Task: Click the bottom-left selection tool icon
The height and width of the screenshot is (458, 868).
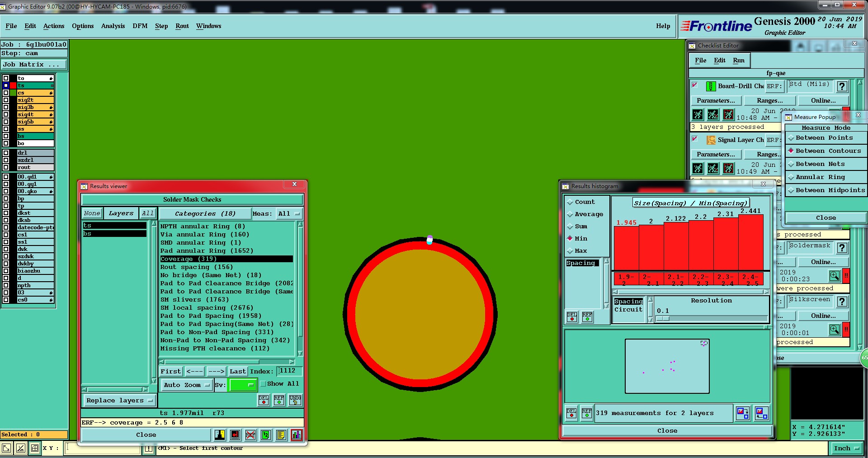Action: click(x=6, y=448)
